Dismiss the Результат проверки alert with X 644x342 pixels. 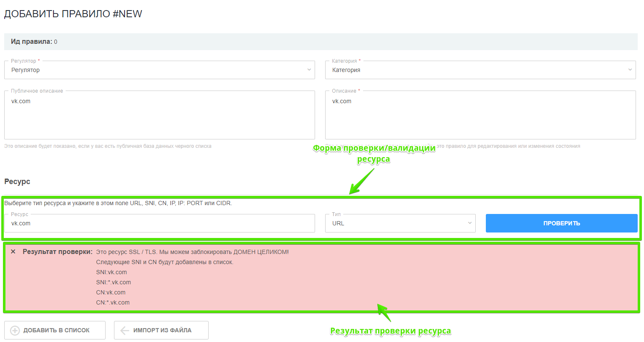click(x=13, y=251)
